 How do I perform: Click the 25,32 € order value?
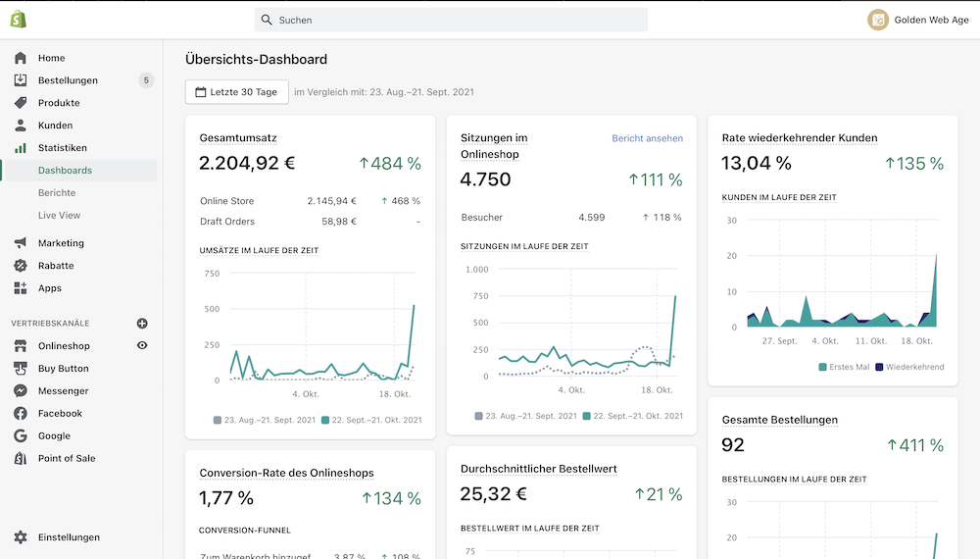click(494, 494)
